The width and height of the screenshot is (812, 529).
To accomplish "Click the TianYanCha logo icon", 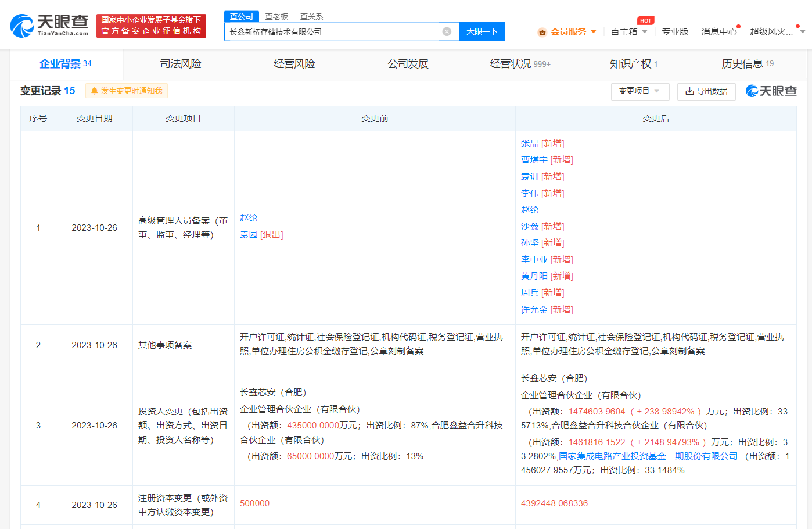I will (22, 26).
